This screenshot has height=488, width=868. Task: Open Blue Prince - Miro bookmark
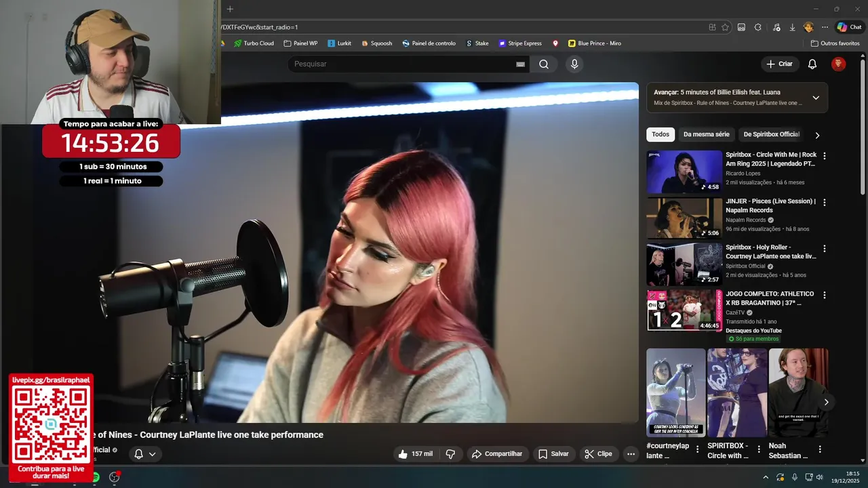tap(595, 43)
